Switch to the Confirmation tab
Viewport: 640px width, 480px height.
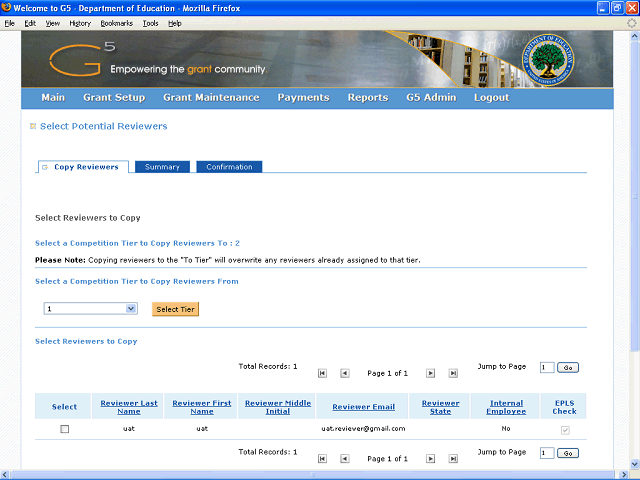click(x=229, y=167)
